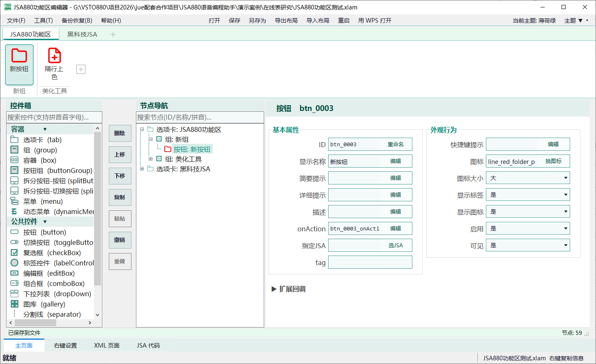The width and height of the screenshot is (596, 364).
Task: Select 标签控件 (labelControl) control
Action: click(x=52, y=263)
